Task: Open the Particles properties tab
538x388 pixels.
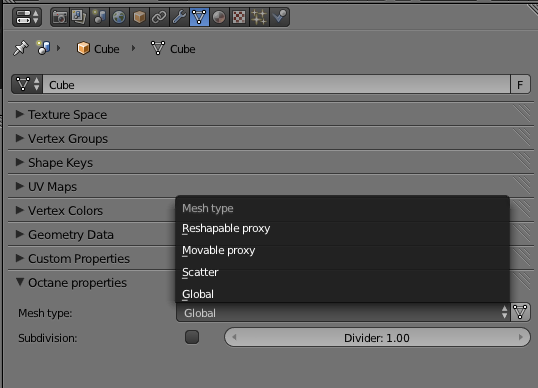Action: click(x=259, y=17)
